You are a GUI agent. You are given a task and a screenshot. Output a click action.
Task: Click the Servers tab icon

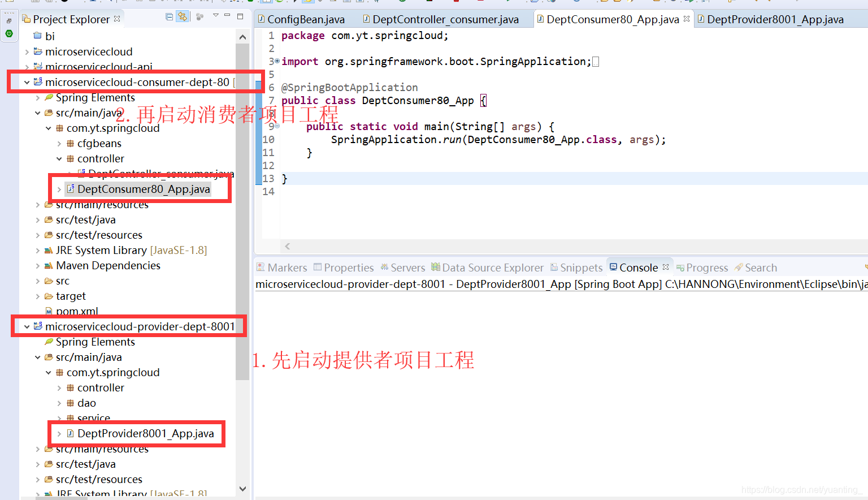tap(384, 267)
